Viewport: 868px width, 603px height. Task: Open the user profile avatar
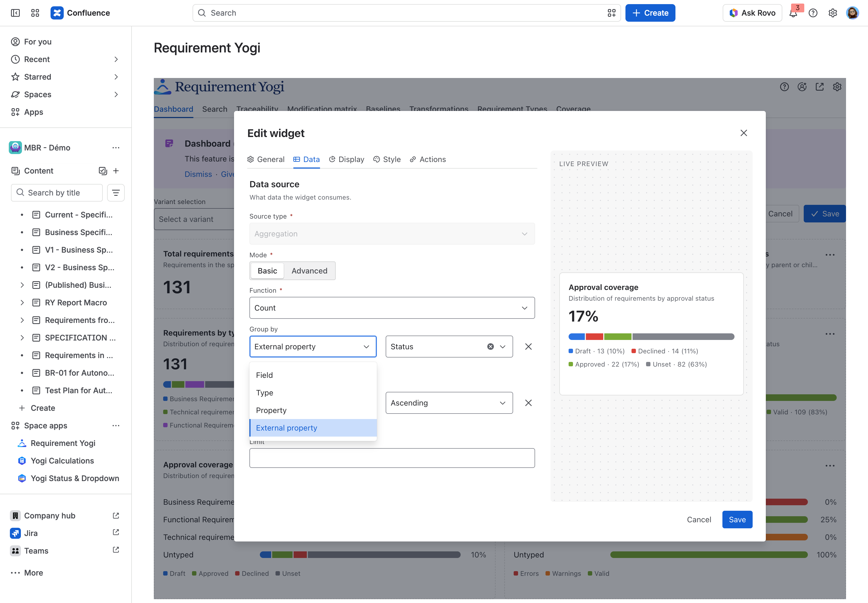coord(852,13)
